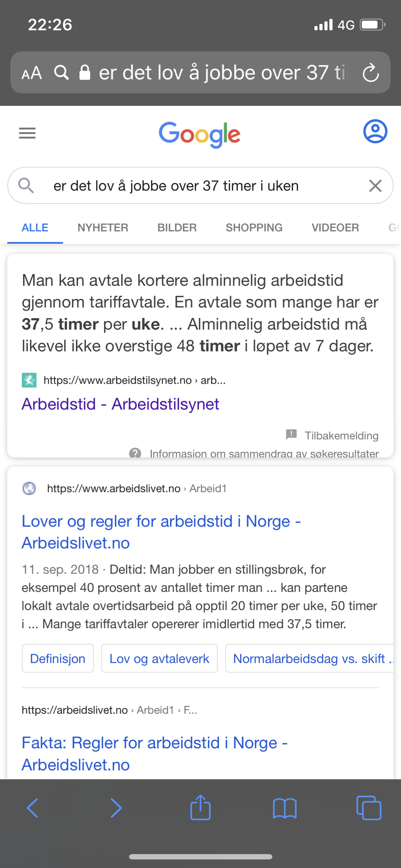Screen dimensions: 401x868
Task: Select the SHOPPING tab
Action: click(x=254, y=227)
